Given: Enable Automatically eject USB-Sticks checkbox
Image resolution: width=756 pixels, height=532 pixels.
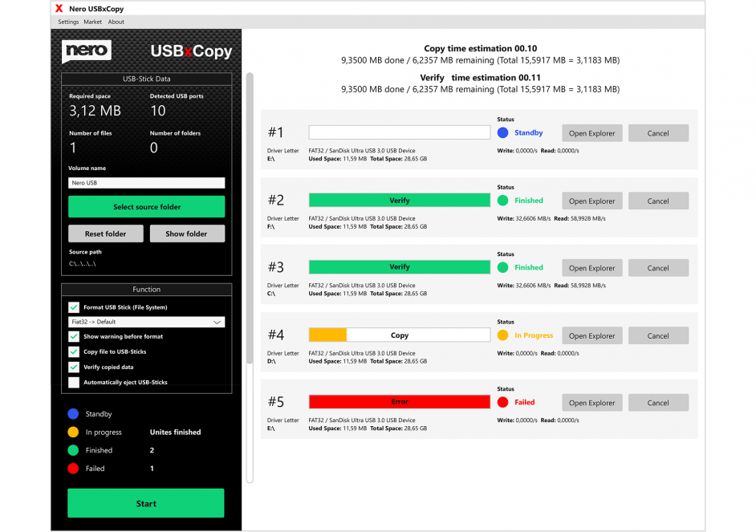Looking at the screenshot, I should click(x=74, y=382).
